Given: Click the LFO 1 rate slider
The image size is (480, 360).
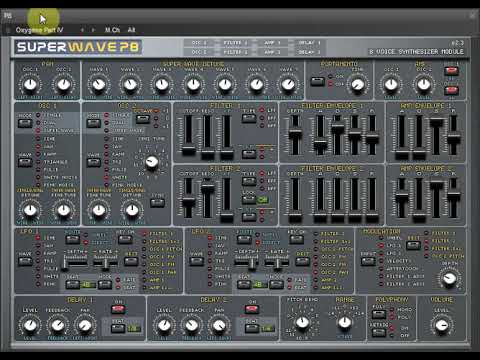Looking at the screenshot, I should tap(105, 263).
